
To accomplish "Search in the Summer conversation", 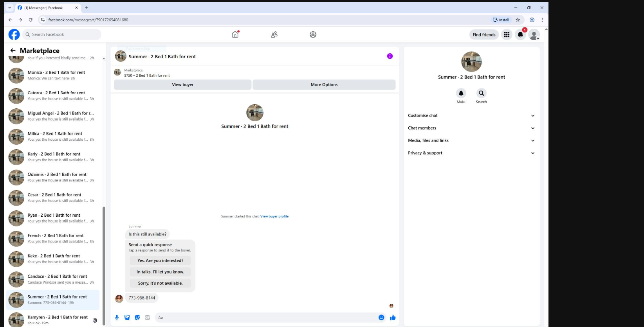I will tap(482, 93).
